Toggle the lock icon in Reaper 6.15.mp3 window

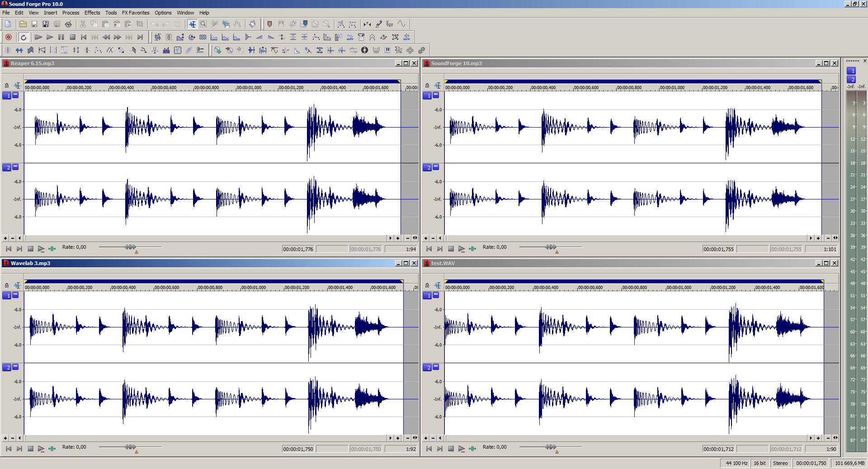pos(7,85)
